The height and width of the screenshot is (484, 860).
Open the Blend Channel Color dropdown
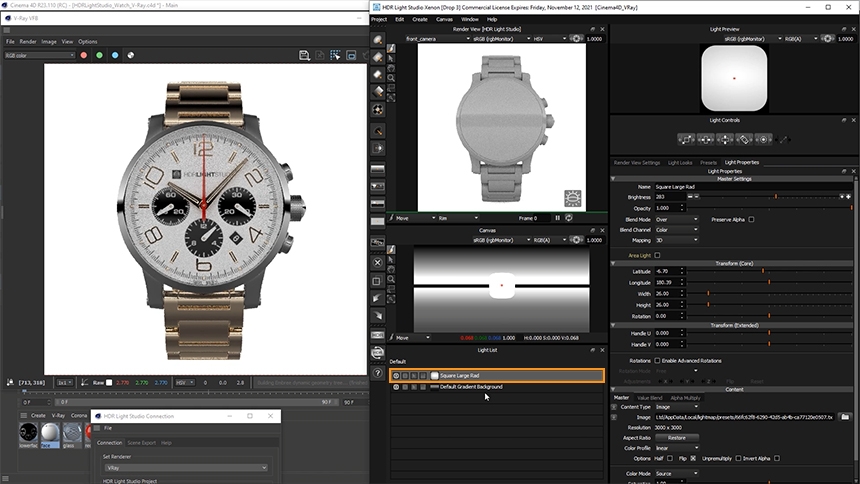[x=676, y=230]
